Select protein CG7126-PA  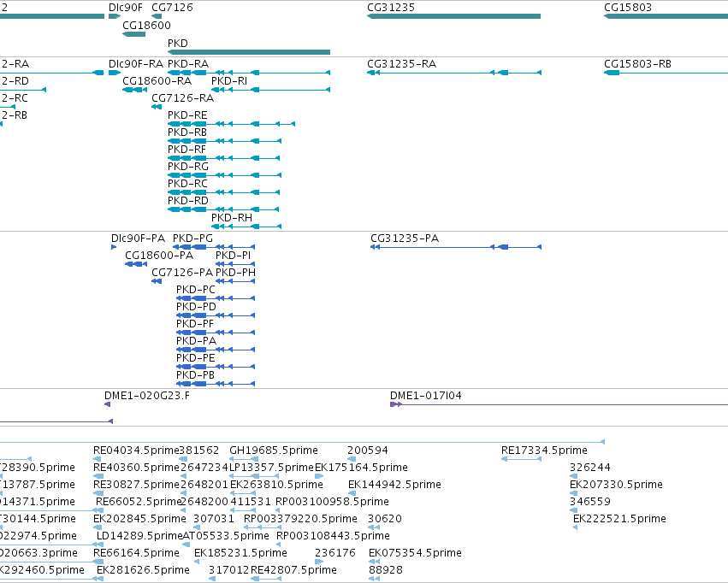click(157, 281)
